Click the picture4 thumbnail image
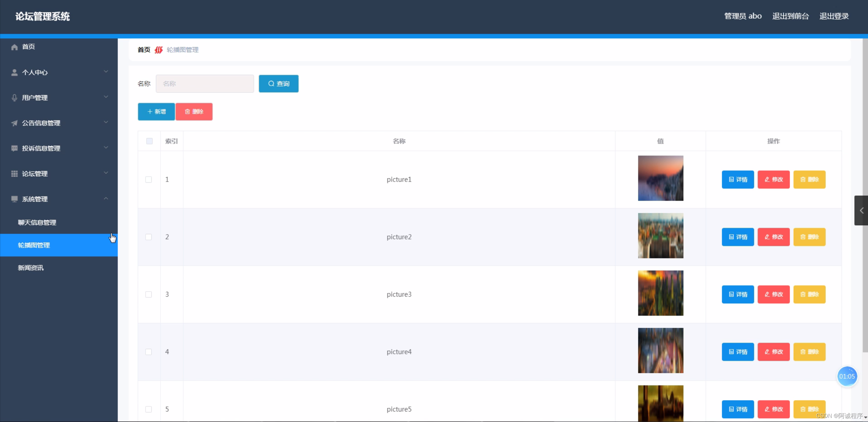868x422 pixels. click(660, 350)
